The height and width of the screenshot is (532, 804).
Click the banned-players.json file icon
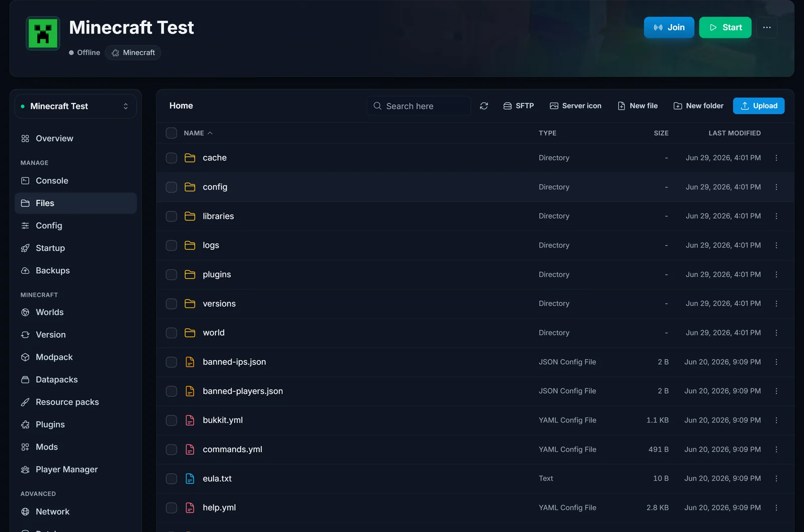point(190,391)
